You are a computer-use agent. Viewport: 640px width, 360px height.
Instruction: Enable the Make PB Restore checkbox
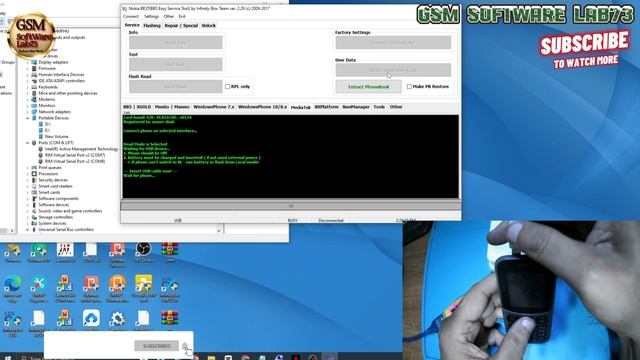409,87
